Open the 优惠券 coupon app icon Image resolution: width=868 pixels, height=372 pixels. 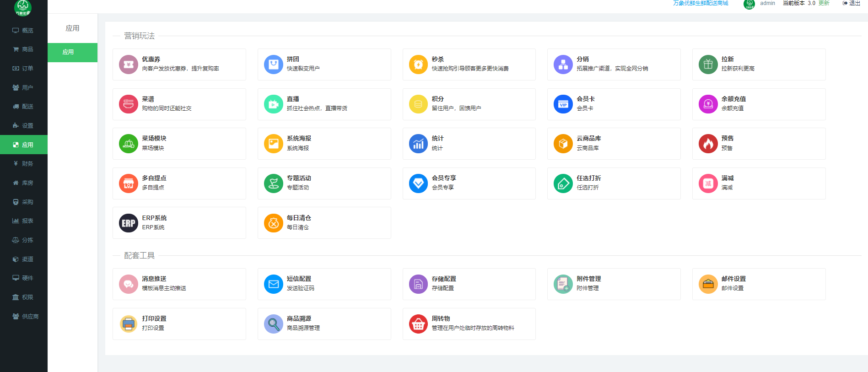coord(129,65)
